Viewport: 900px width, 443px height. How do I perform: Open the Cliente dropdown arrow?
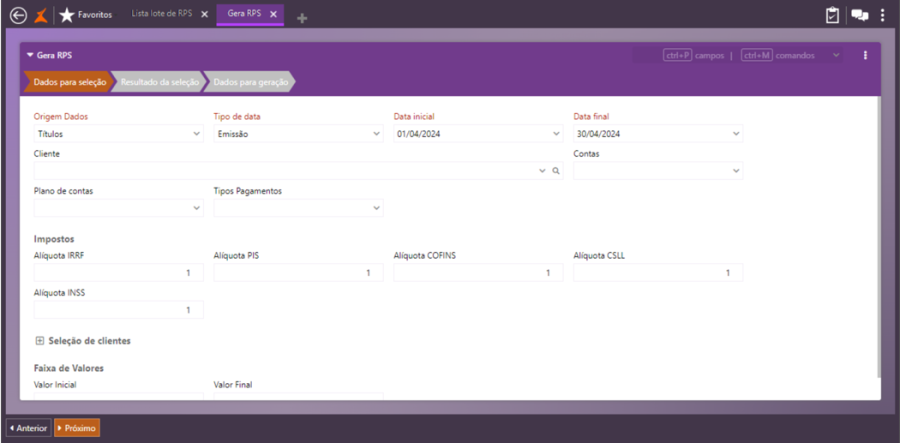click(x=542, y=171)
